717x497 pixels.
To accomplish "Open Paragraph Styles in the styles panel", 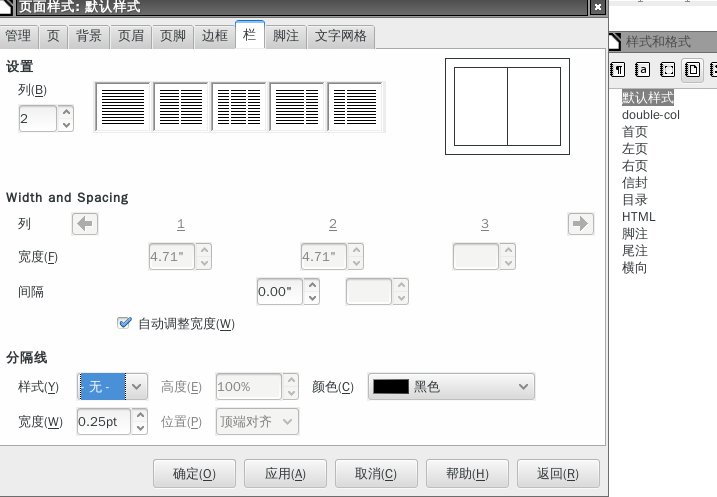I will point(618,70).
